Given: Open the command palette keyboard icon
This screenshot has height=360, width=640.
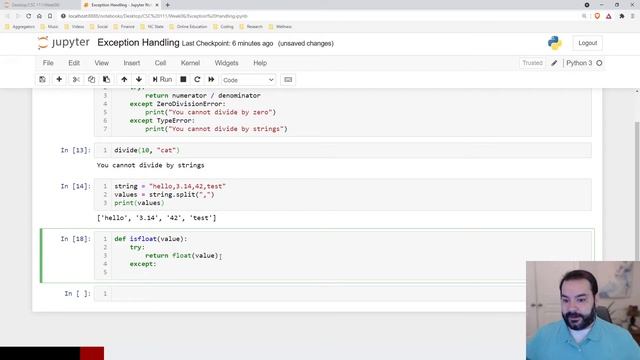Looking at the screenshot, I should [288, 80].
